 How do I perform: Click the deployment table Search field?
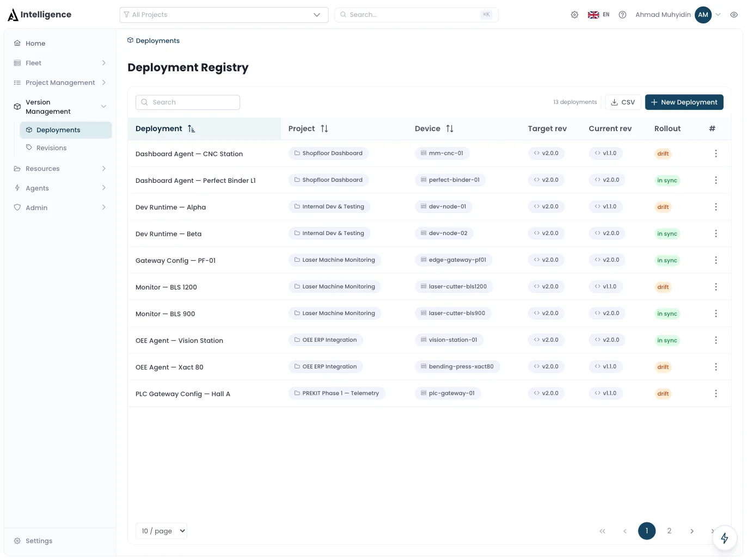[188, 102]
